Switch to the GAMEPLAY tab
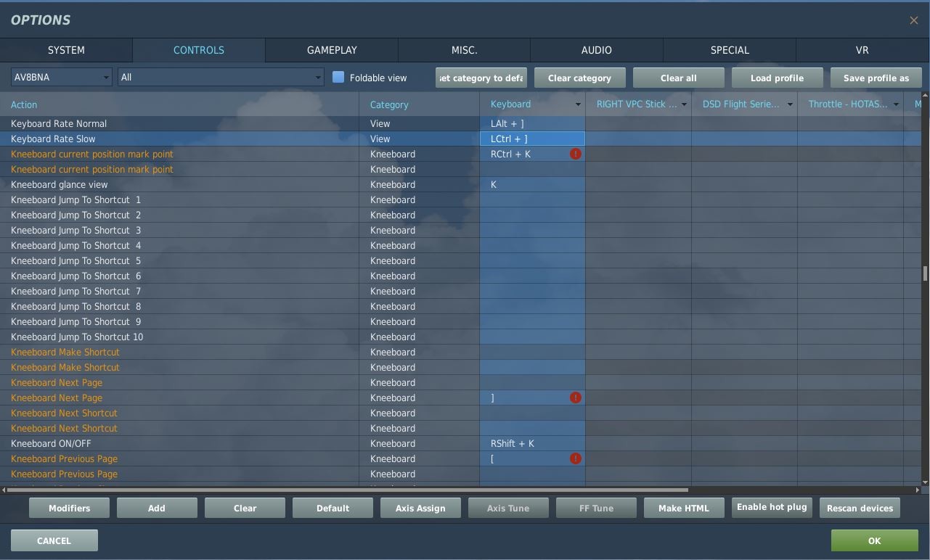Screen dimensions: 930x560 click(x=332, y=50)
